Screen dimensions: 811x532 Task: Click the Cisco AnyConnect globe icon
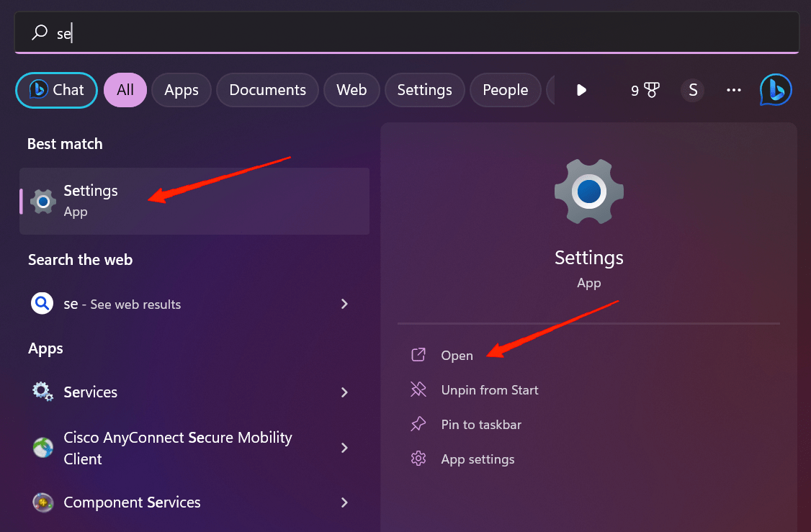tap(42, 447)
